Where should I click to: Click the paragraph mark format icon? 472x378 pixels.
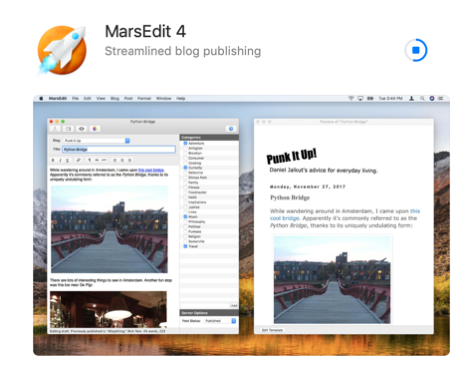[x=89, y=160]
